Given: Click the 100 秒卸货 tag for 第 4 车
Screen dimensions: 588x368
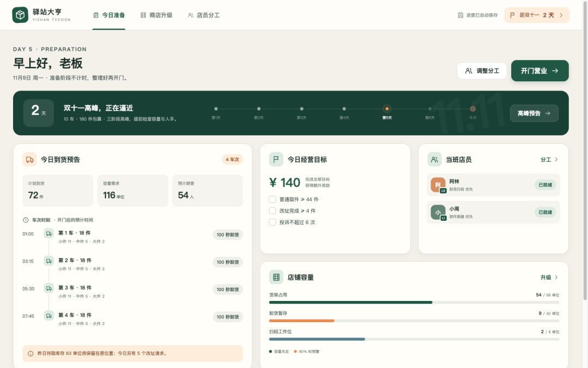Looking at the screenshot, I should click(x=228, y=317).
